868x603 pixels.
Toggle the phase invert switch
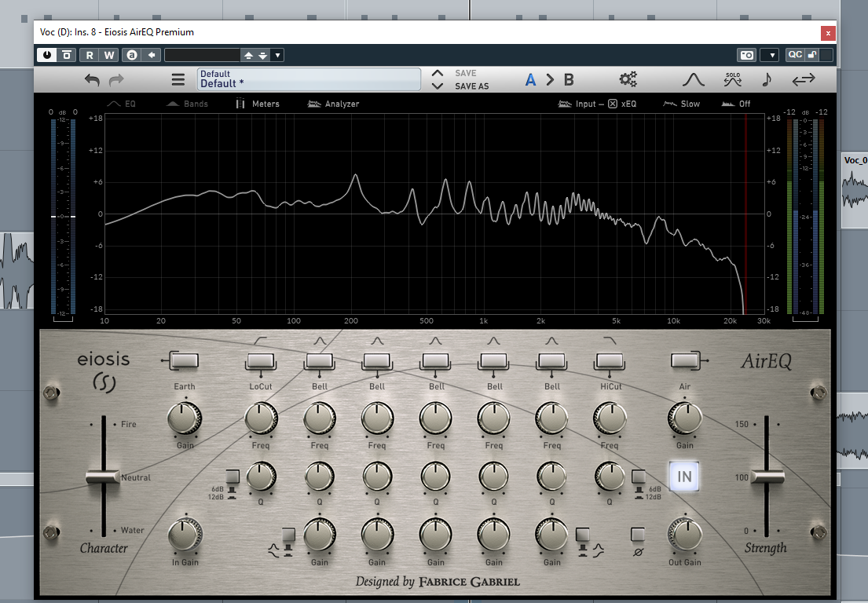(x=638, y=535)
